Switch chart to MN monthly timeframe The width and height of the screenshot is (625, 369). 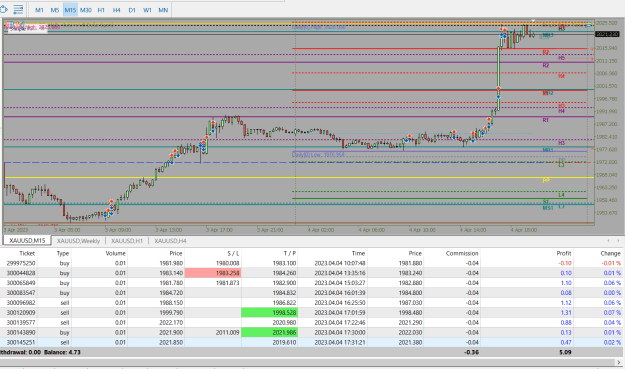[163, 10]
